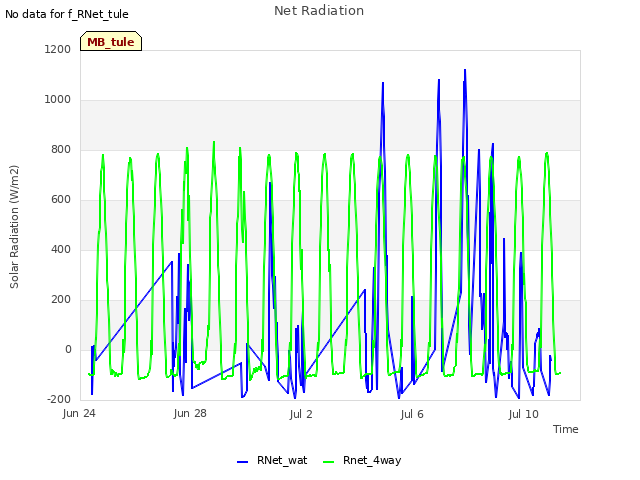Click the Time axis title
This screenshot has width=640, height=480.
(565, 429)
